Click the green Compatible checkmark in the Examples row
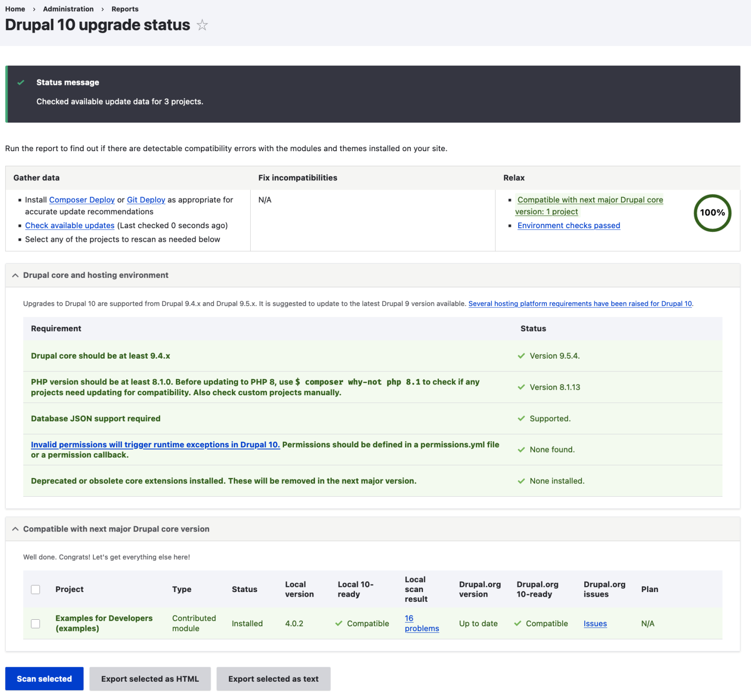Image resolution: width=751 pixels, height=700 pixels. [x=339, y=623]
